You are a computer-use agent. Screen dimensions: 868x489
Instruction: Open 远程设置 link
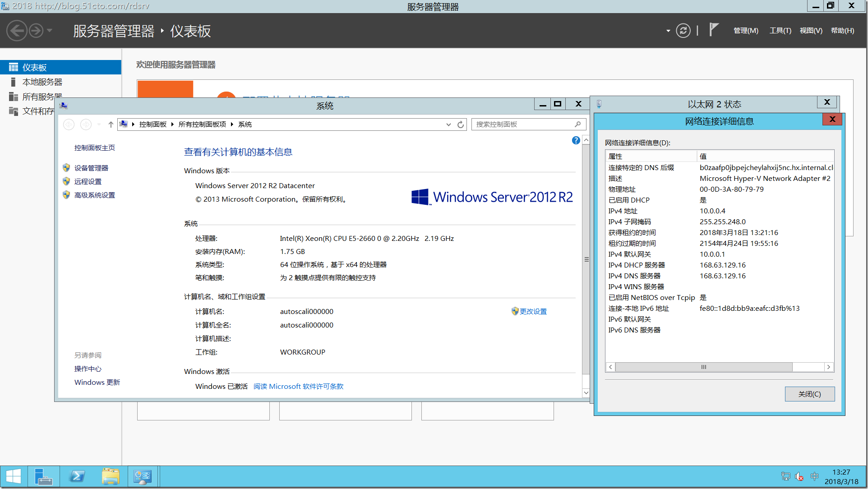(x=88, y=181)
